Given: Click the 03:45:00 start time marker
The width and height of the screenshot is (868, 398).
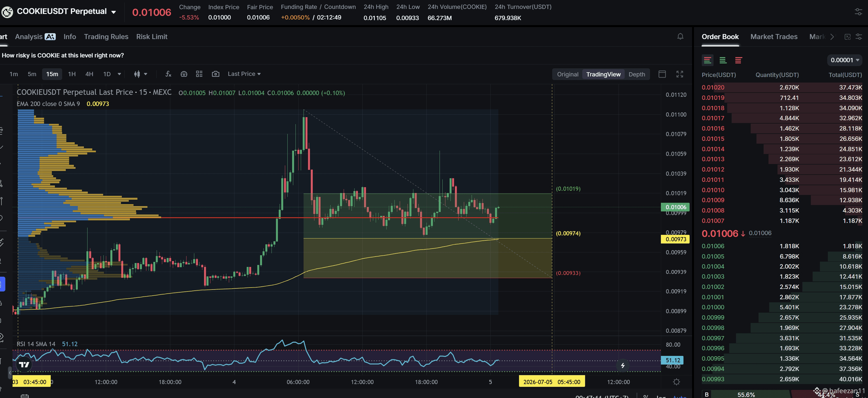Looking at the screenshot, I should (x=31, y=382).
